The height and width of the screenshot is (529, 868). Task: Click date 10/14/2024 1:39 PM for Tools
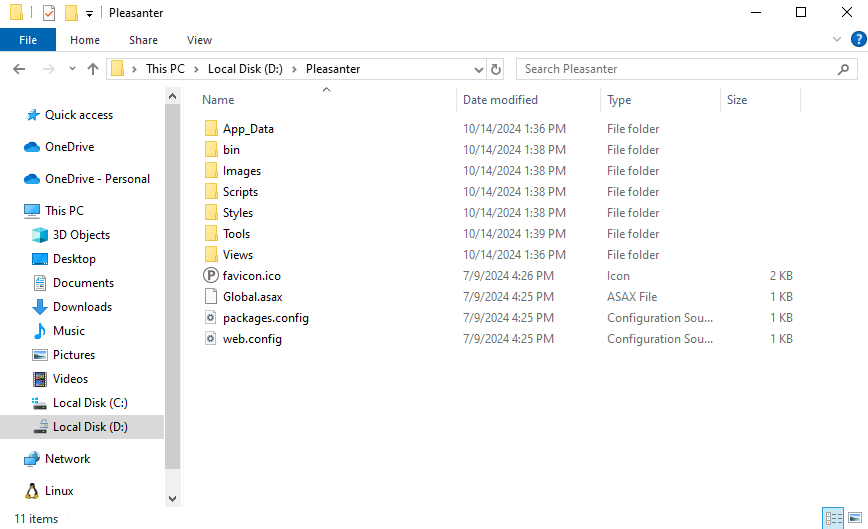coord(514,234)
